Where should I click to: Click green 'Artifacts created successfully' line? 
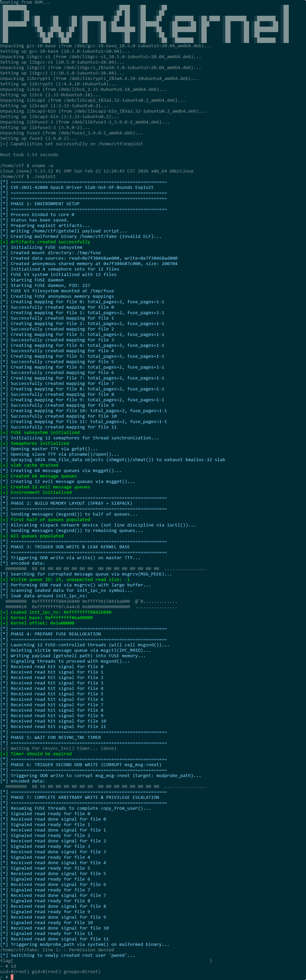click(45, 242)
